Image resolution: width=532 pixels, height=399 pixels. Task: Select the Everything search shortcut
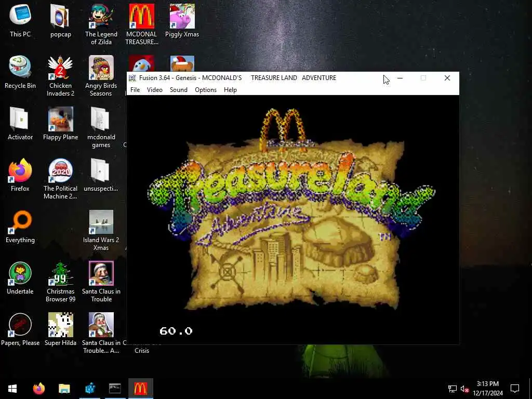coord(20,227)
